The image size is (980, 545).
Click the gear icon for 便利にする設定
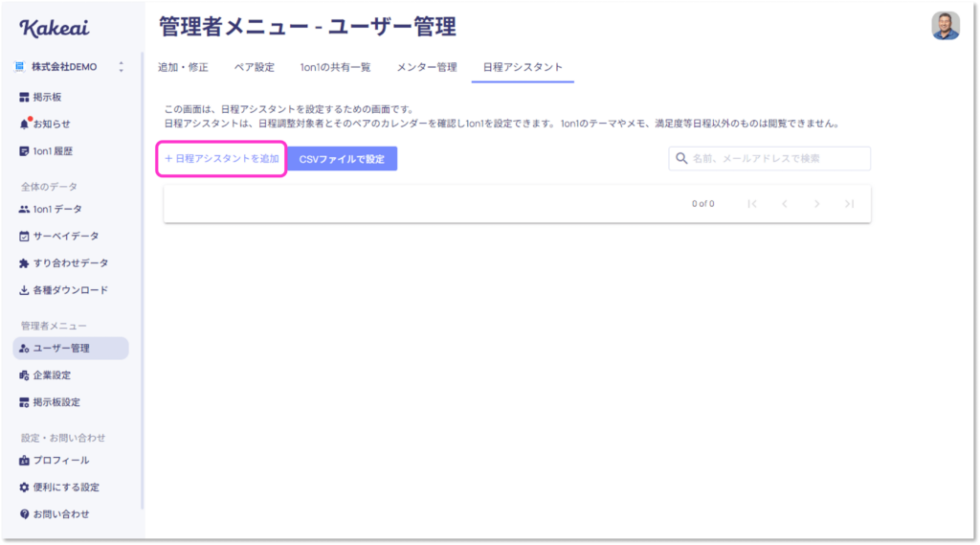click(24, 487)
